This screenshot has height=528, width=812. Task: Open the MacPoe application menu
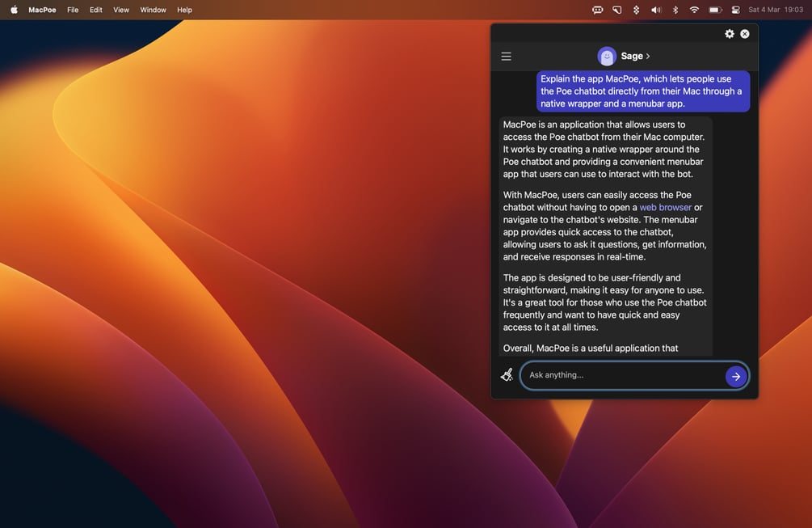(x=42, y=10)
